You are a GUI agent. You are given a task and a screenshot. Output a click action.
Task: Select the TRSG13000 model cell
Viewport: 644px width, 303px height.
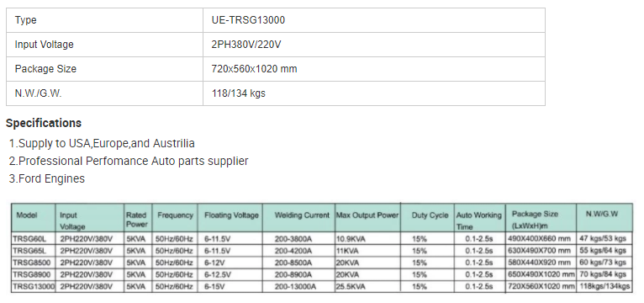coord(34,286)
